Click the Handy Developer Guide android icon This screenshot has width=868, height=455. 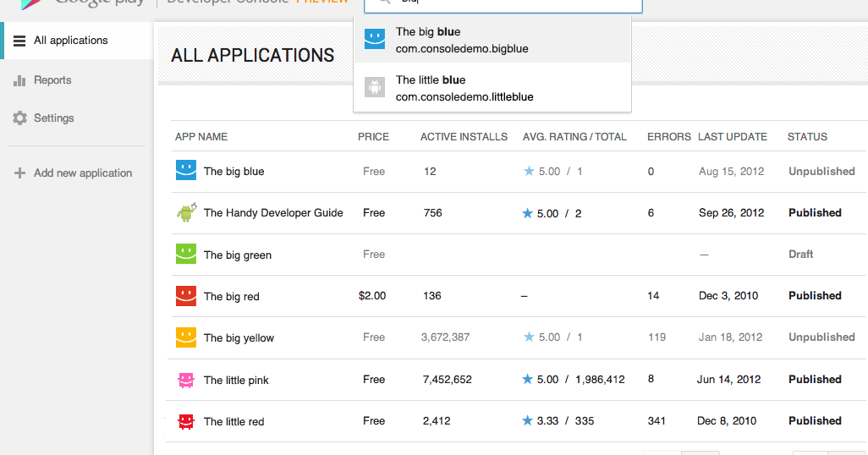tap(186, 212)
